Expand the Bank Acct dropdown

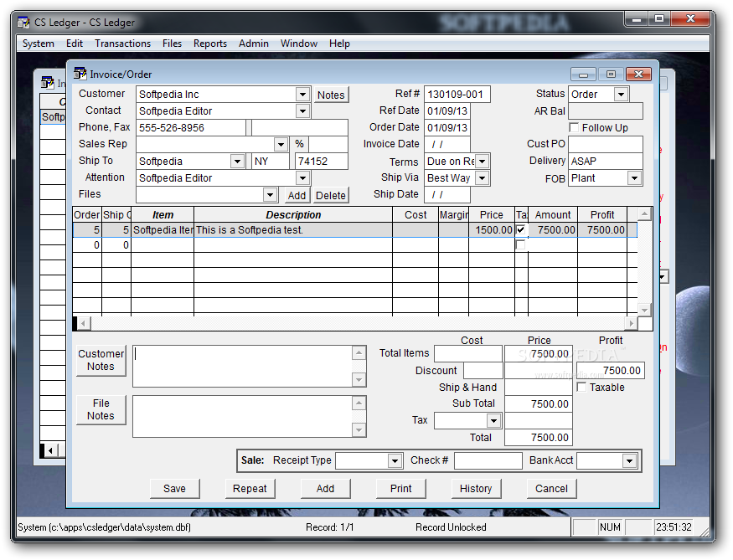(x=630, y=460)
